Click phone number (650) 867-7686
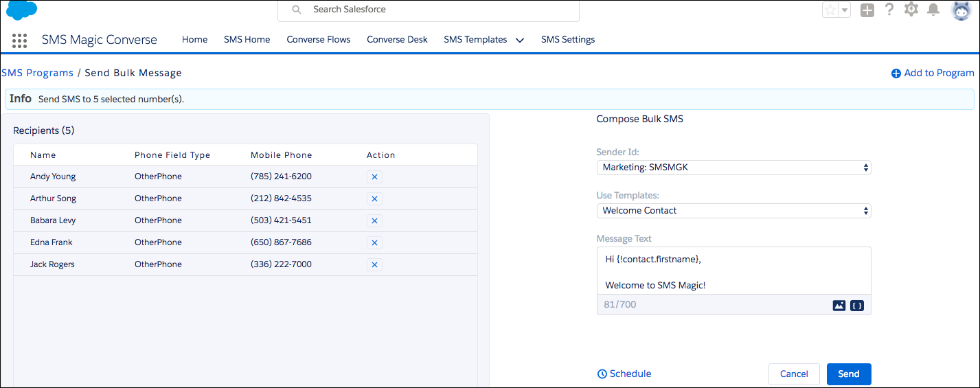980x388 pixels. pos(281,242)
